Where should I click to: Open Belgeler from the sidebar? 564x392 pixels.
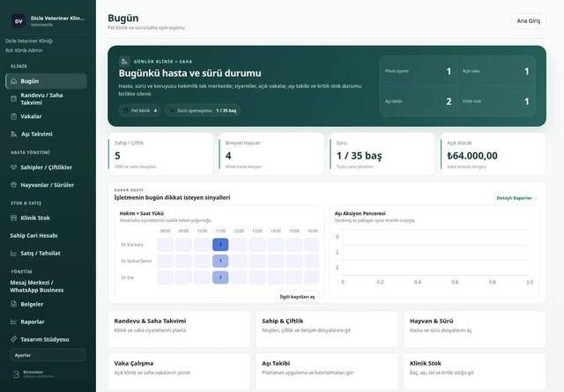46,304
